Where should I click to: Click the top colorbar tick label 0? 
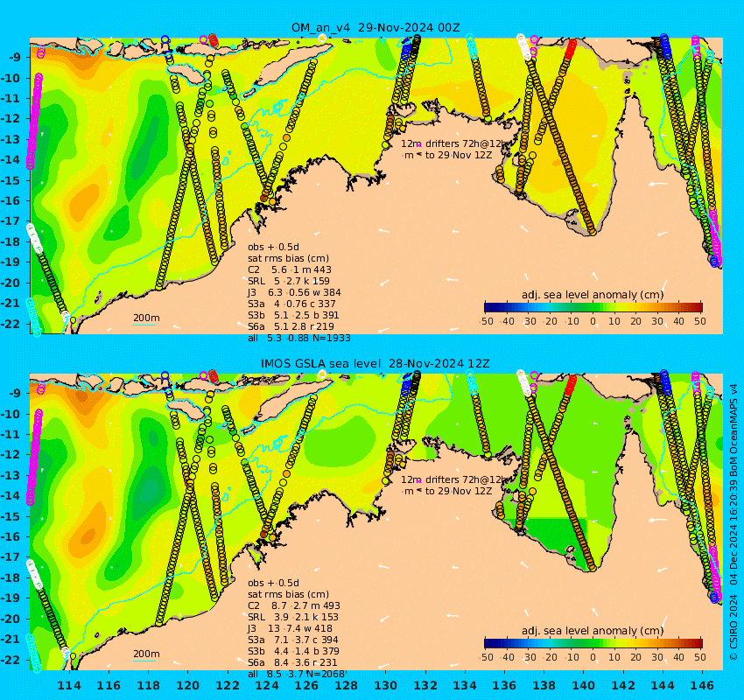[593, 321]
